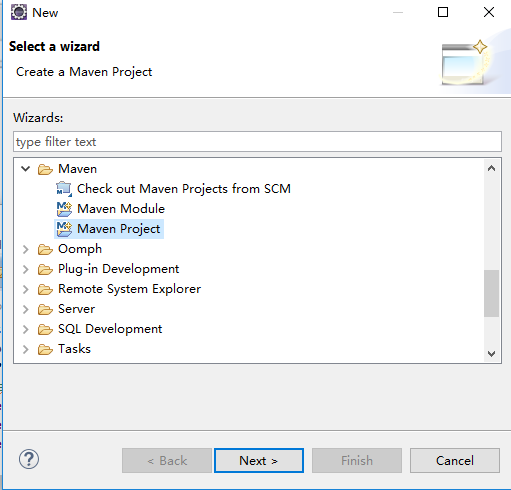Expand the Plug-in Development category
511x490 pixels.
[x=26, y=269]
